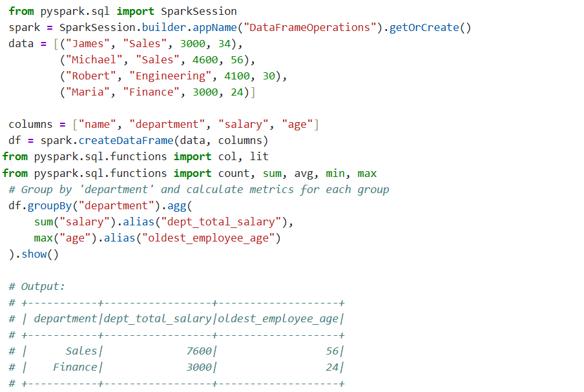Click salary value 4600
The image size is (584, 392).
click(205, 60)
